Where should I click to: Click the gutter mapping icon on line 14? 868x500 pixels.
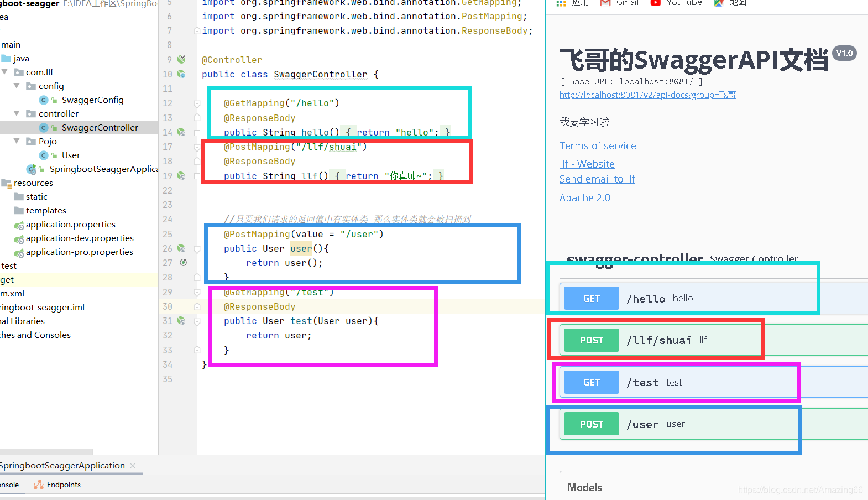(181, 132)
